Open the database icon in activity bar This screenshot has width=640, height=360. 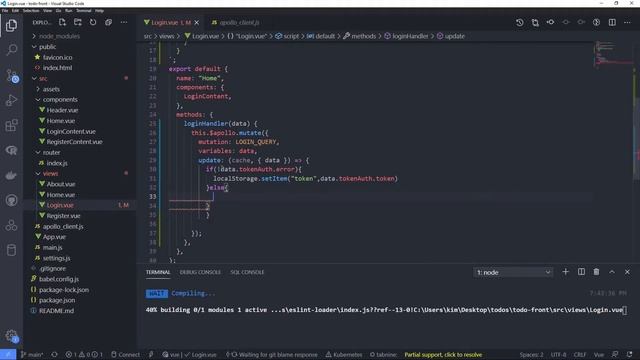(11, 250)
